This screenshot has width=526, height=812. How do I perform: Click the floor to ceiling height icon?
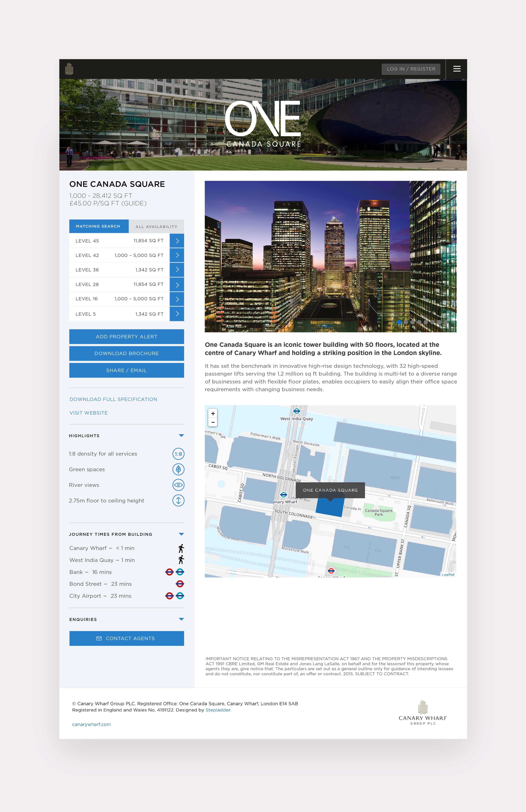click(x=178, y=500)
